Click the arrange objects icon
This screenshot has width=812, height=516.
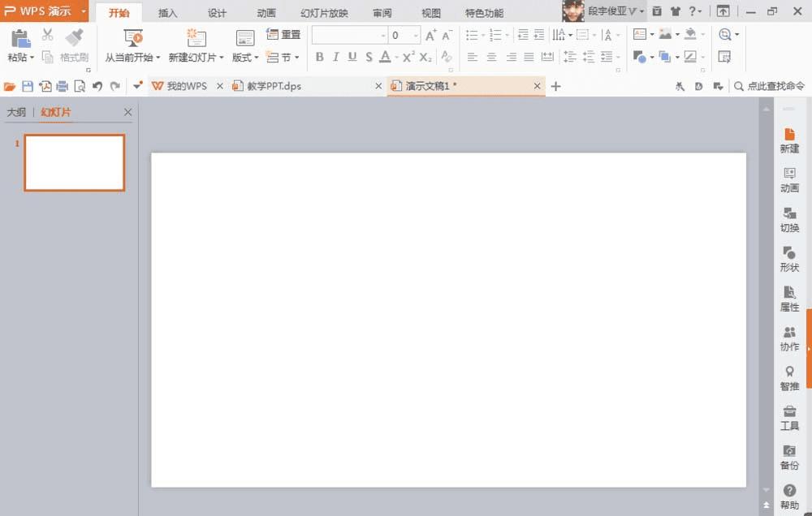click(x=665, y=57)
